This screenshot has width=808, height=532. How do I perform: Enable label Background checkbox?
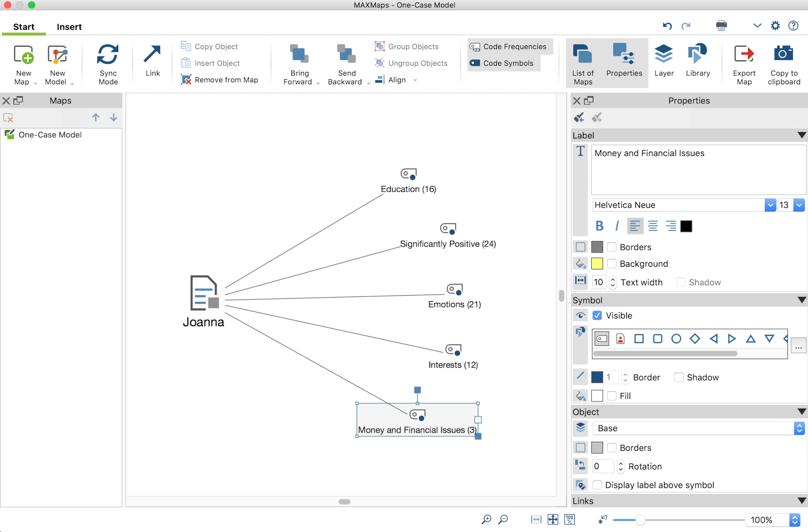[x=612, y=264]
